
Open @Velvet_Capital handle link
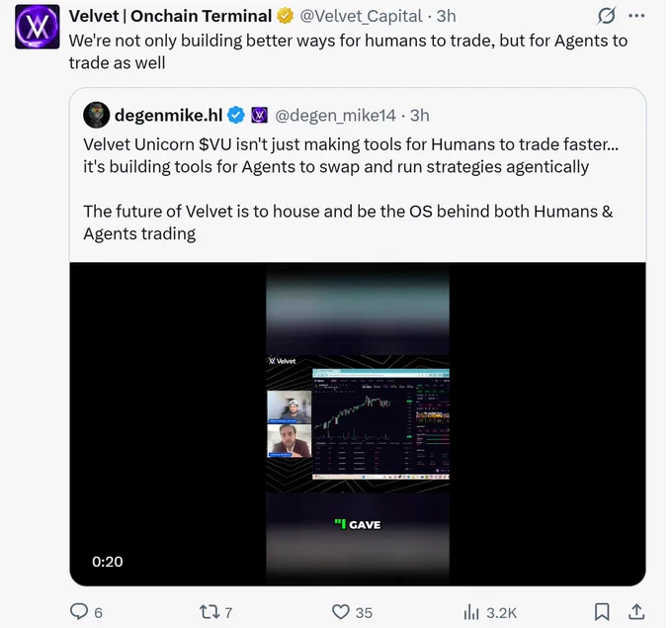pos(362,16)
